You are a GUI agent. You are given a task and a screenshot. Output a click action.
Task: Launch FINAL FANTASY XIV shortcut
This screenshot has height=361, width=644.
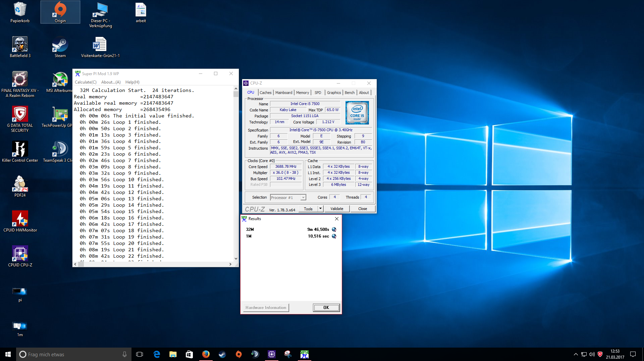tap(20, 85)
